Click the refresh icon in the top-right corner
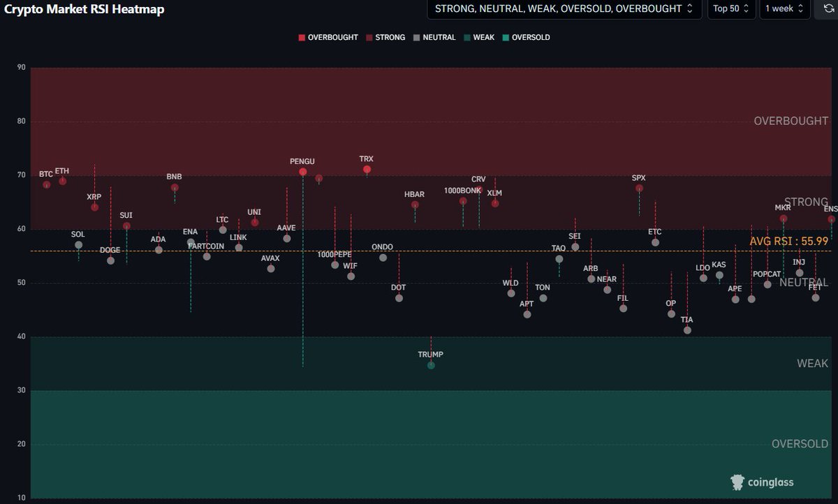The image size is (838, 504). coord(828,8)
